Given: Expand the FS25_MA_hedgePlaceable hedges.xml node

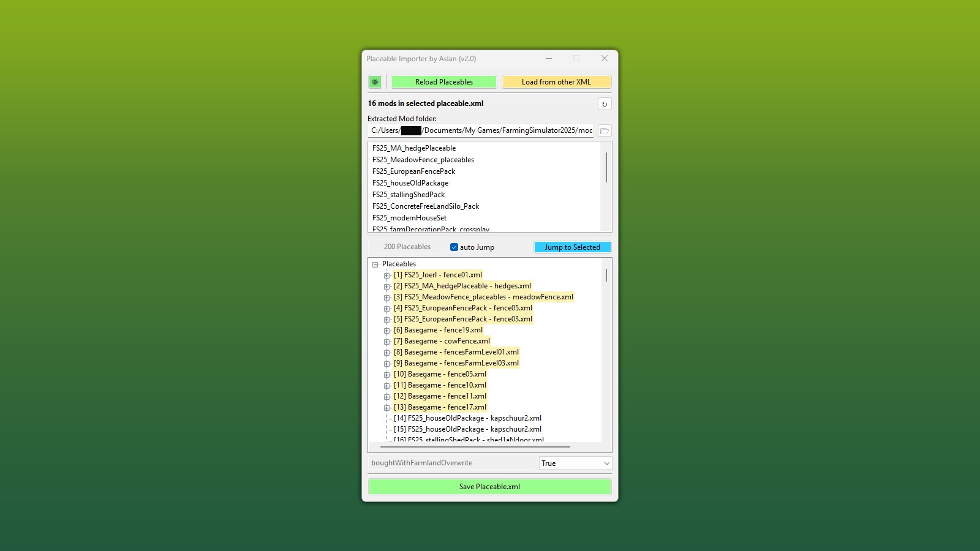Looking at the screenshot, I should click(x=386, y=287).
